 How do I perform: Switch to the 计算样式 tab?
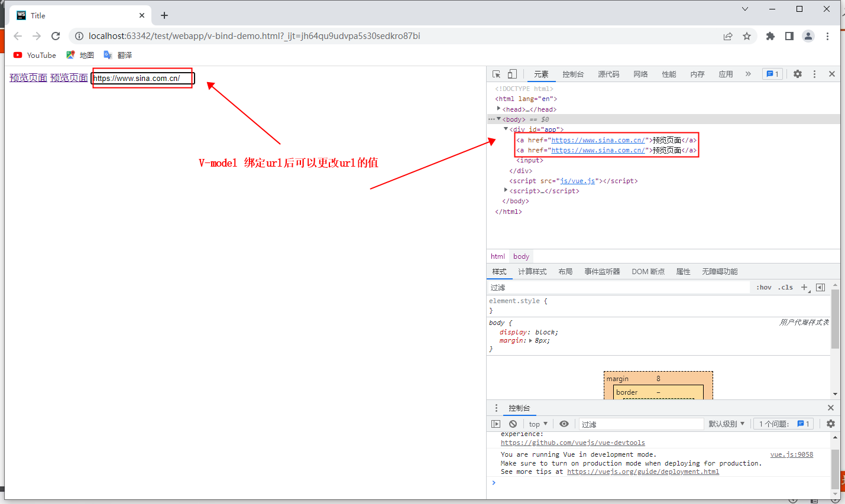(532, 272)
